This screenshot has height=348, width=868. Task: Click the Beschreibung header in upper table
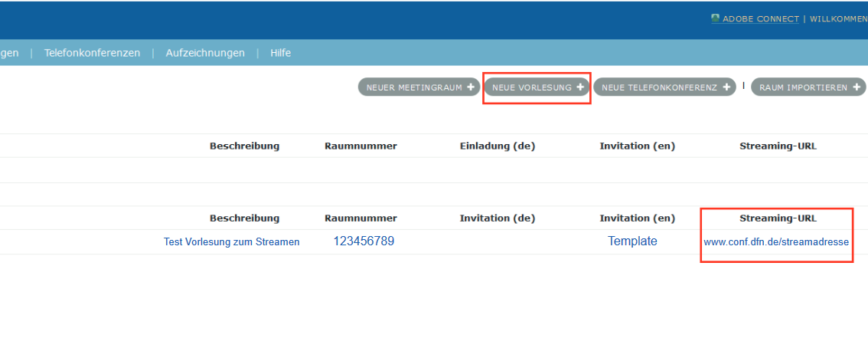tap(244, 146)
